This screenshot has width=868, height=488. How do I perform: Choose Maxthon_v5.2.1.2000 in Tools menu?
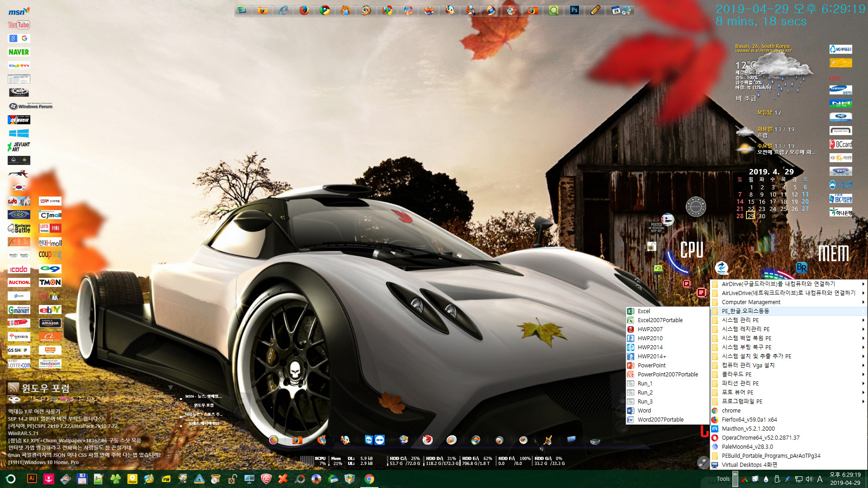tap(788, 428)
